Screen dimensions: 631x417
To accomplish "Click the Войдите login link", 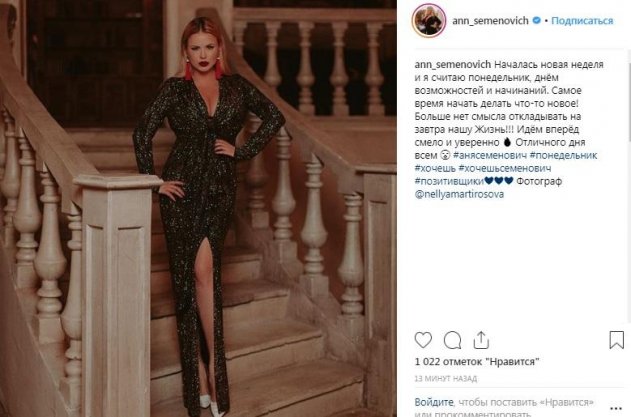I will coord(434,402).
